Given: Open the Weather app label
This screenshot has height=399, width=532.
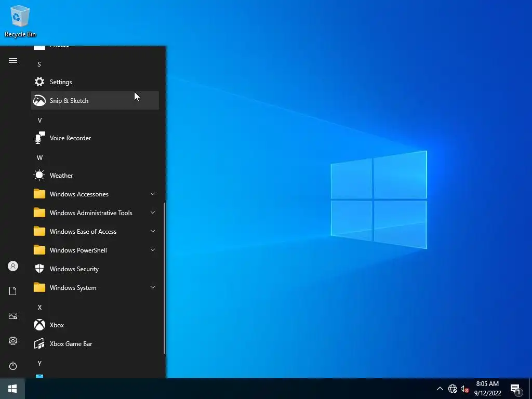Looking at the screenshot, I should (x=61, y=176).
